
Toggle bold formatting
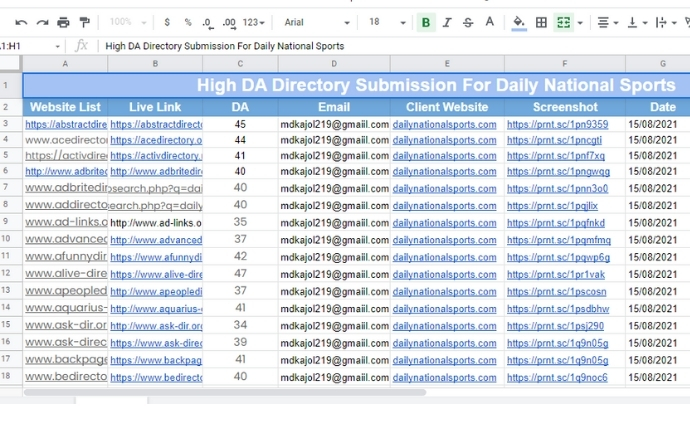tap(426, 22)
